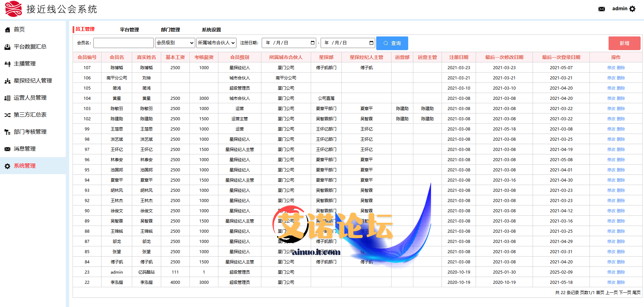The height and width of the screenshot is (307, 644).
Task: Click the start registration date field
Action: pos(289,43)
